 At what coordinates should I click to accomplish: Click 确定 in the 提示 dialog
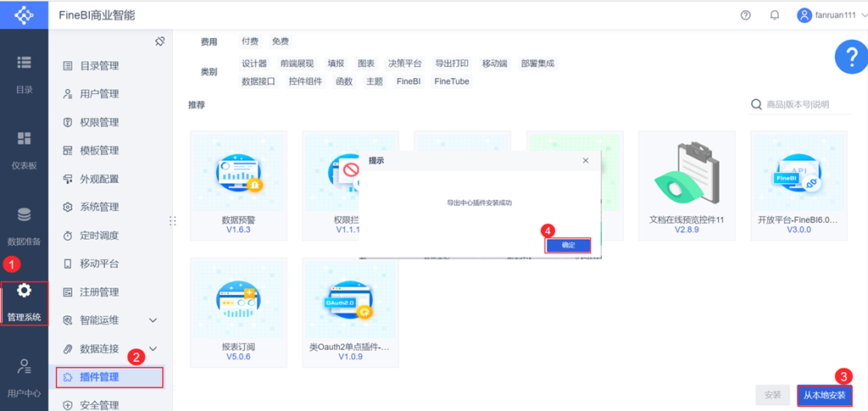pyautogui.click(x=569, y=246)
